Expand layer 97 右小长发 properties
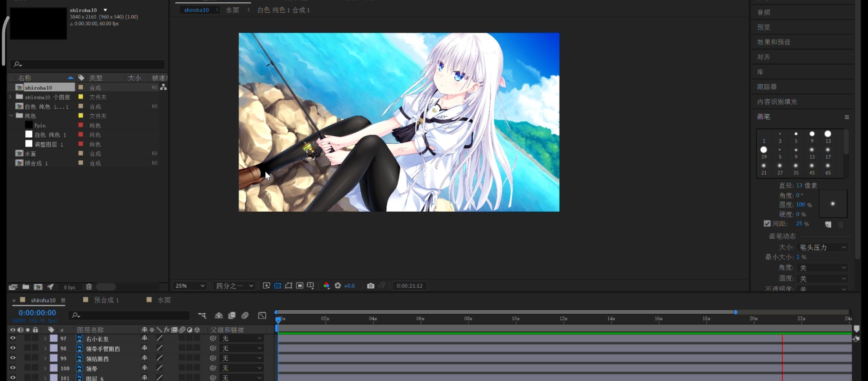The width and height of the screenshot is (868, 381). [45, 339]
